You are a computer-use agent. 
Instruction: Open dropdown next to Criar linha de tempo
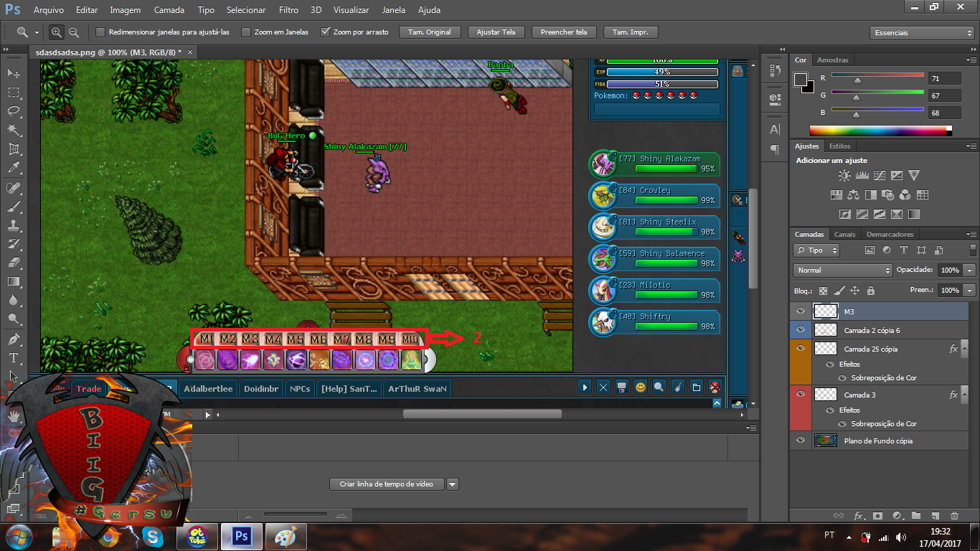pos(452,484)
